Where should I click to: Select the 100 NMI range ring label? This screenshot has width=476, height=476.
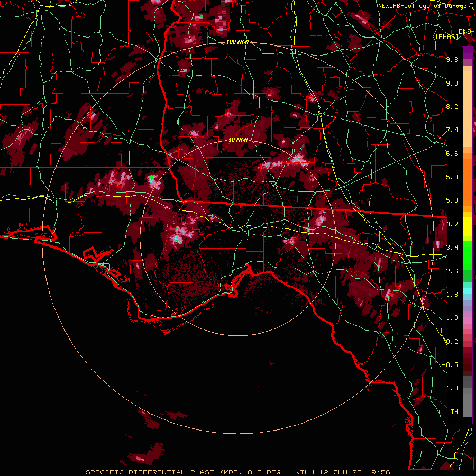coord(237,42)
